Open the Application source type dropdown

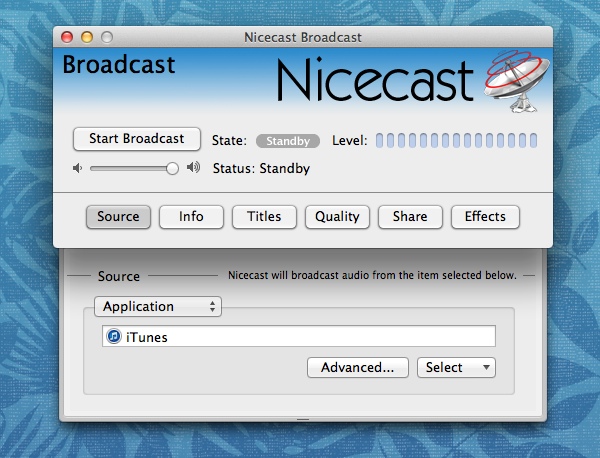[158, 307]
